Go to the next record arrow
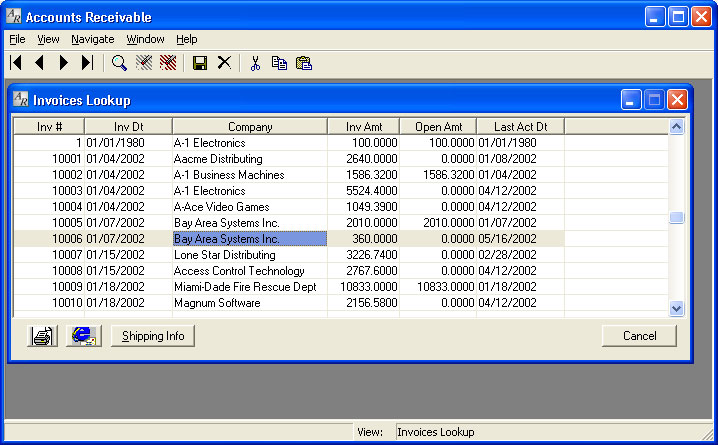The height and width of the screenshot is (445, 718). click(x=64, y=63)
